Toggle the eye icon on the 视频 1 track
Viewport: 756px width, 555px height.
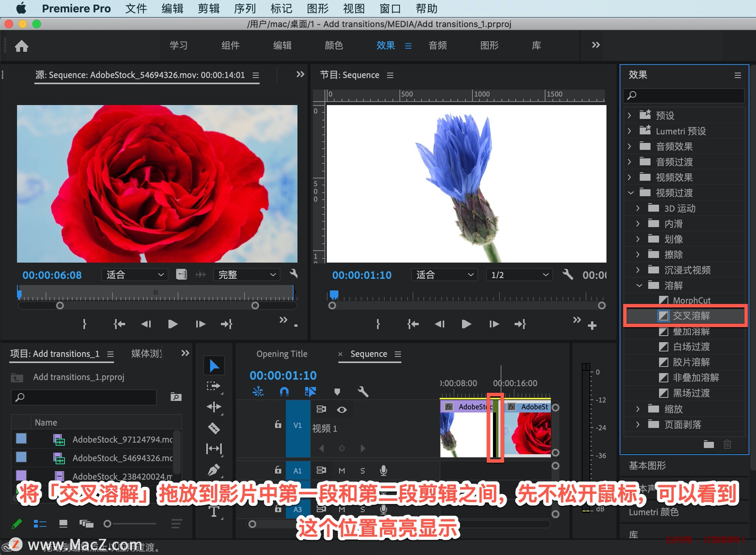pyautogui.click(x=341, y=409)
